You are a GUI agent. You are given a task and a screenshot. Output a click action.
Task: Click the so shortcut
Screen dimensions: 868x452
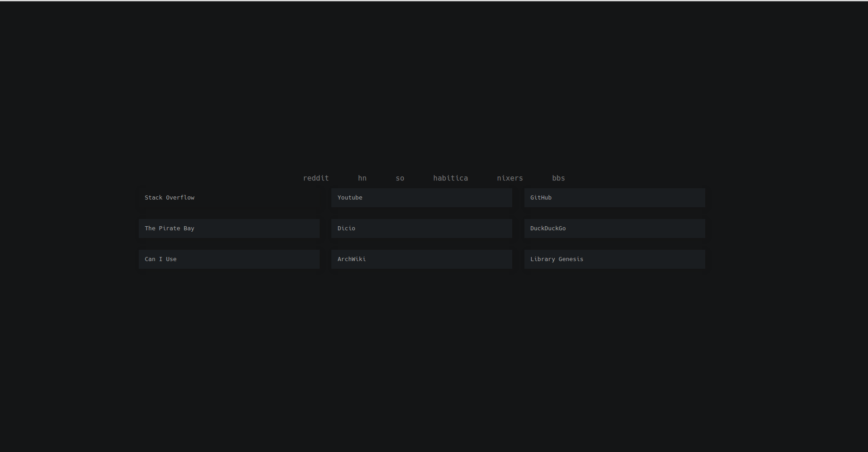point(400,178)
